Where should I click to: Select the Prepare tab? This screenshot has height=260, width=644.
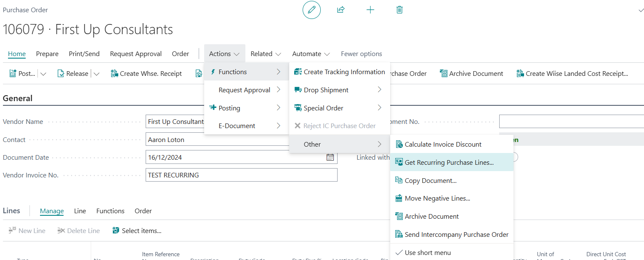pos(47,54)
